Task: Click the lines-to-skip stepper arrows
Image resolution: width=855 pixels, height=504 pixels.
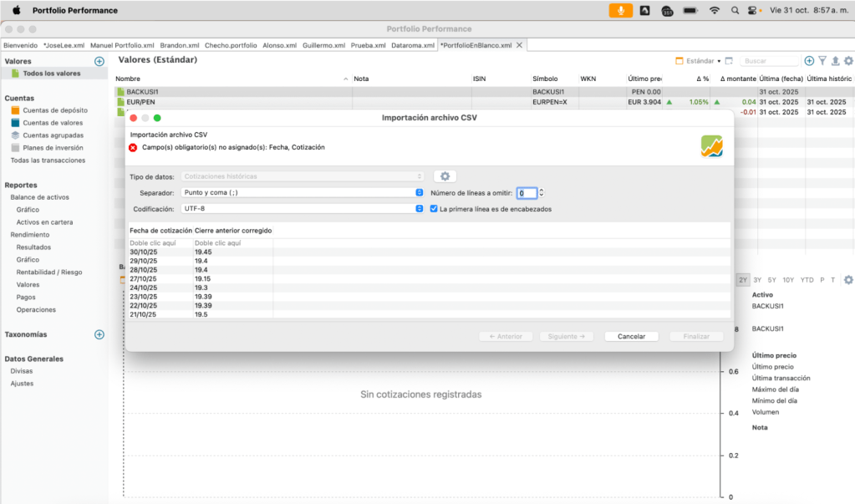Action: point(542,192)
